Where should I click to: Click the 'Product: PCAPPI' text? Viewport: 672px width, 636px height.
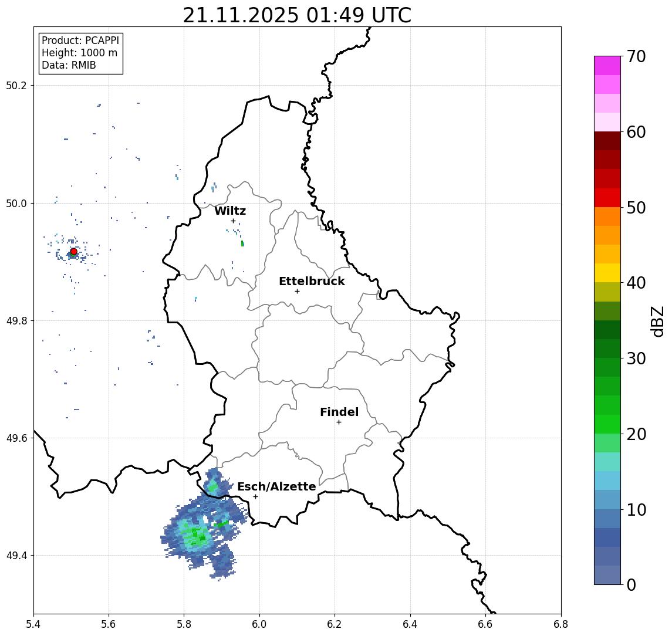pyautogui.click(x=80, y=40)
